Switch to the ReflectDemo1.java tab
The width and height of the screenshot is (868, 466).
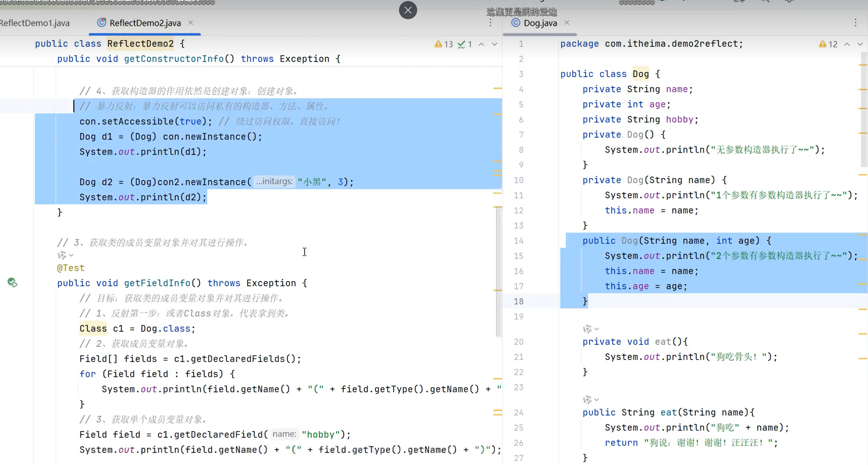(x=35, y=23)
